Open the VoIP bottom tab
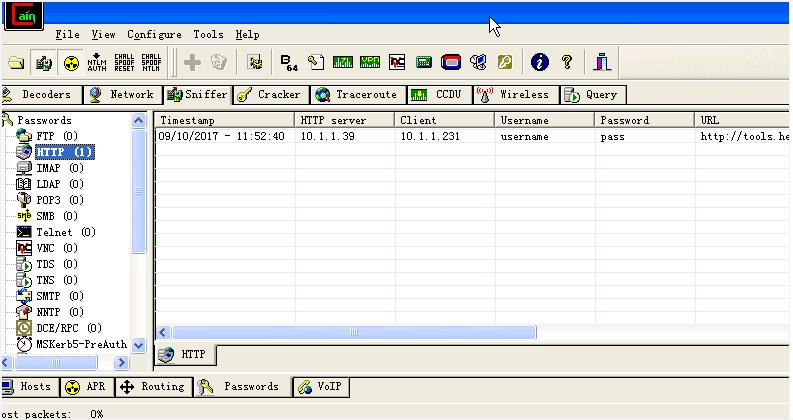 [x=321, y=387]
